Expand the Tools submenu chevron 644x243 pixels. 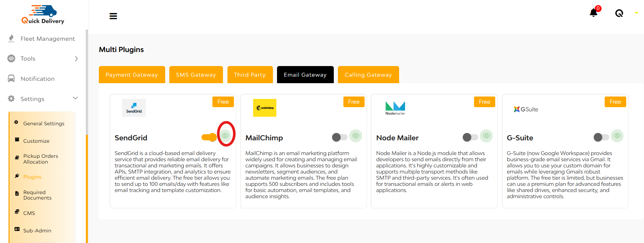point(76,59)
